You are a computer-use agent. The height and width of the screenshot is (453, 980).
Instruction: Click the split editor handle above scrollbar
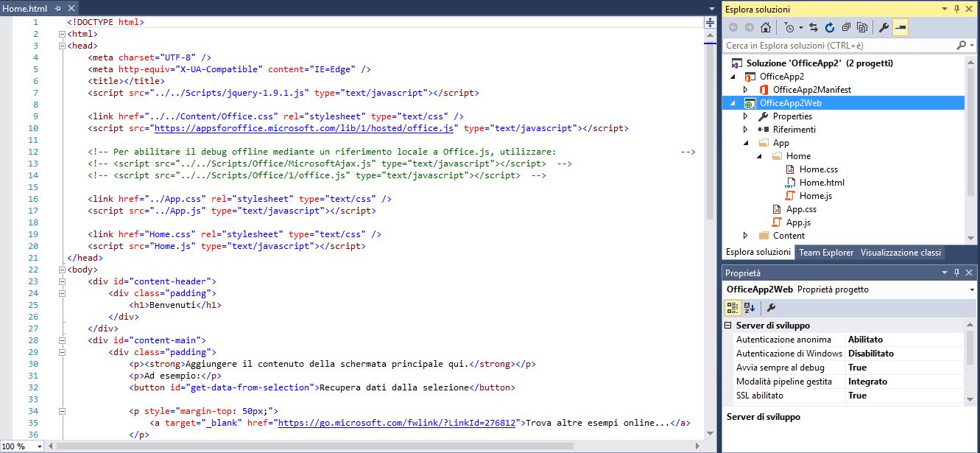pos(711,23)
